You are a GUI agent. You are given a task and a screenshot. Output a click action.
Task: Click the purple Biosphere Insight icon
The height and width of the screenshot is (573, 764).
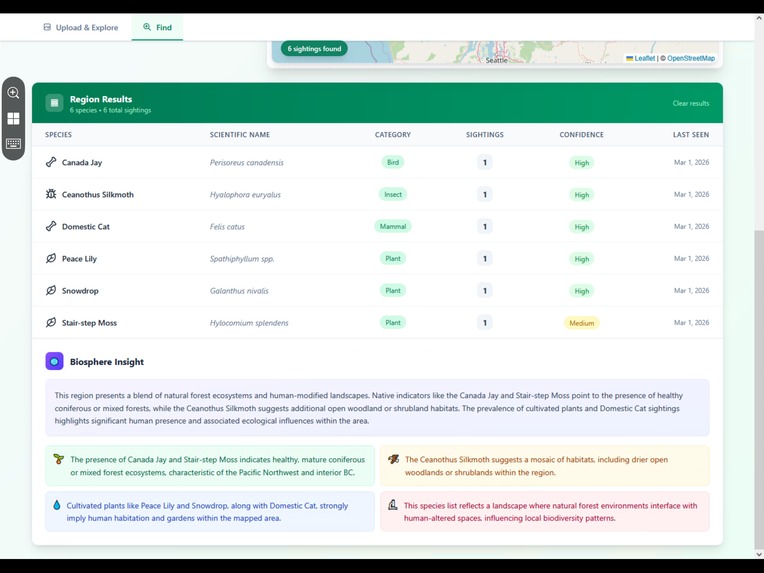pos(55,362)
